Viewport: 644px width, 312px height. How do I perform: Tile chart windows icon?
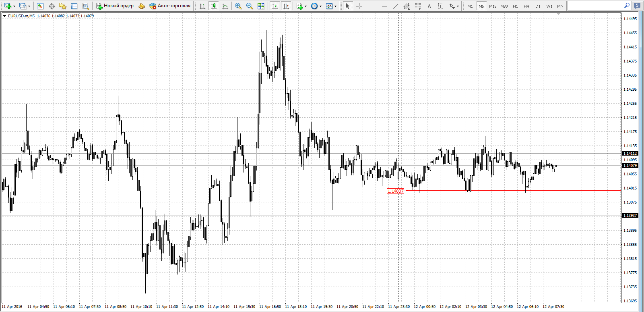(x=261, y=6)
